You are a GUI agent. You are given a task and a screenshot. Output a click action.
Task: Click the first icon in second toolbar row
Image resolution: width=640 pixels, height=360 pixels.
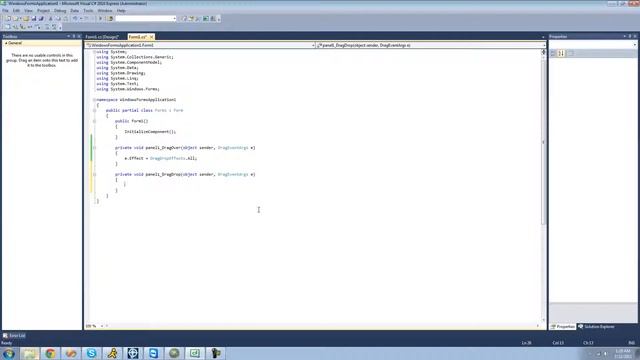[7, 27]
